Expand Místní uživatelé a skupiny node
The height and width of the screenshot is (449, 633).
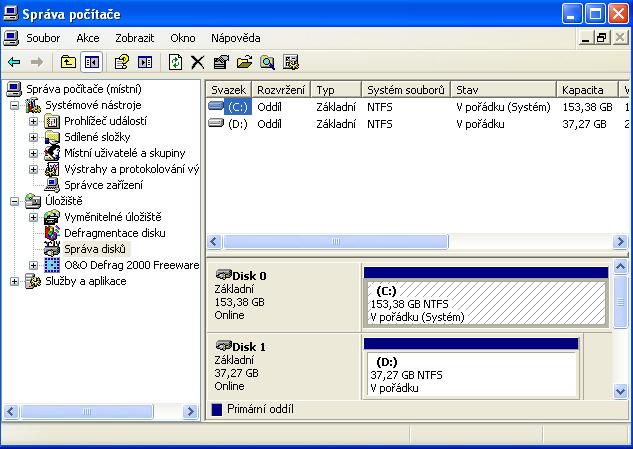pos(33,153)
